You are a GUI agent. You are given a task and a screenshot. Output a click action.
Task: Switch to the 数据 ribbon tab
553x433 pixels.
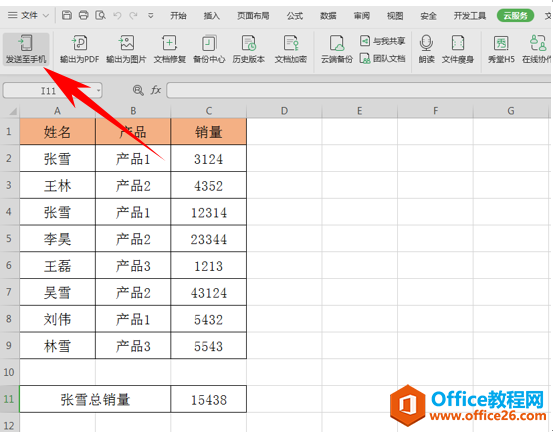pyautogui.click(x=328, y=16)
